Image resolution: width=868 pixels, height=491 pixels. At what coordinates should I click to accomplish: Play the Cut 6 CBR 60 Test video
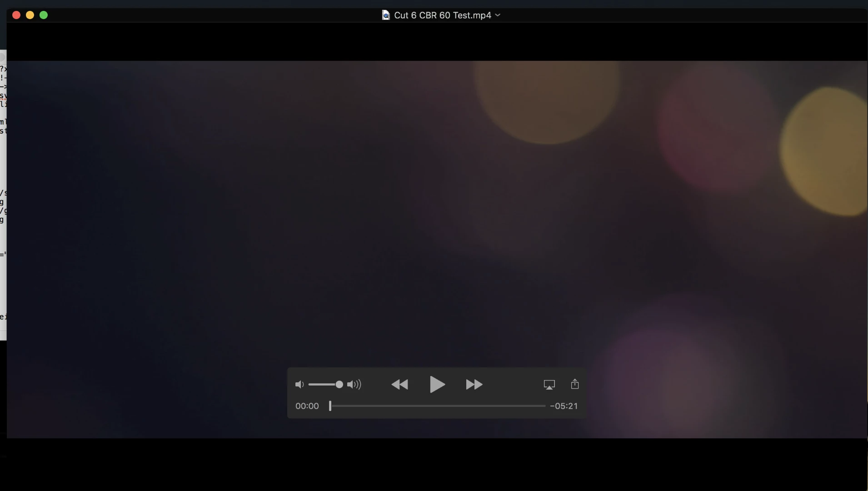tap(437, 385)
